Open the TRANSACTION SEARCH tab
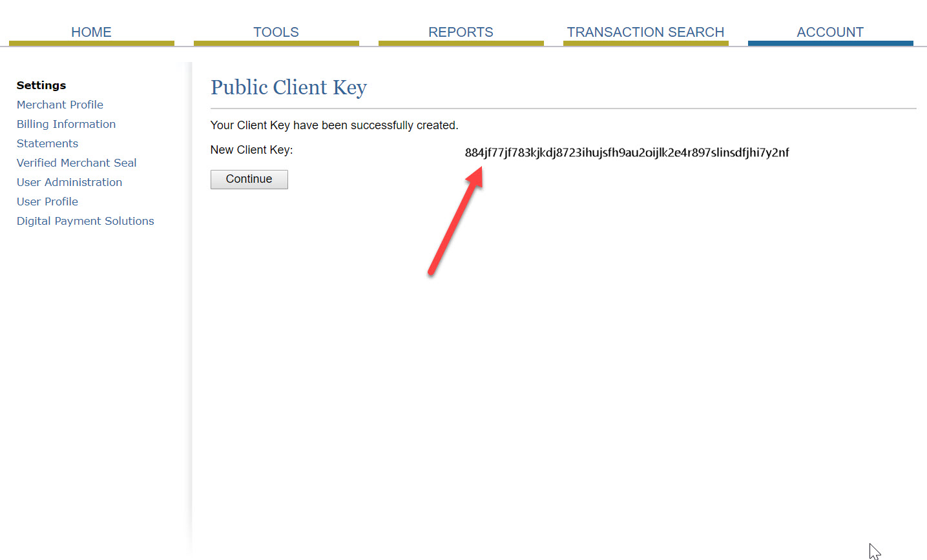Image resolution: width=927 pixels, height=560 pixels. point(645,32)
